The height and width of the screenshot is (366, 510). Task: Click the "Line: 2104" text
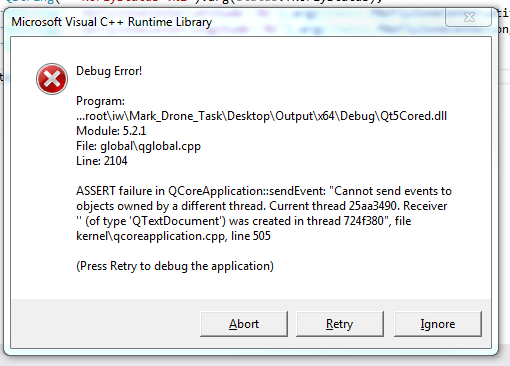tap(102, 161)
